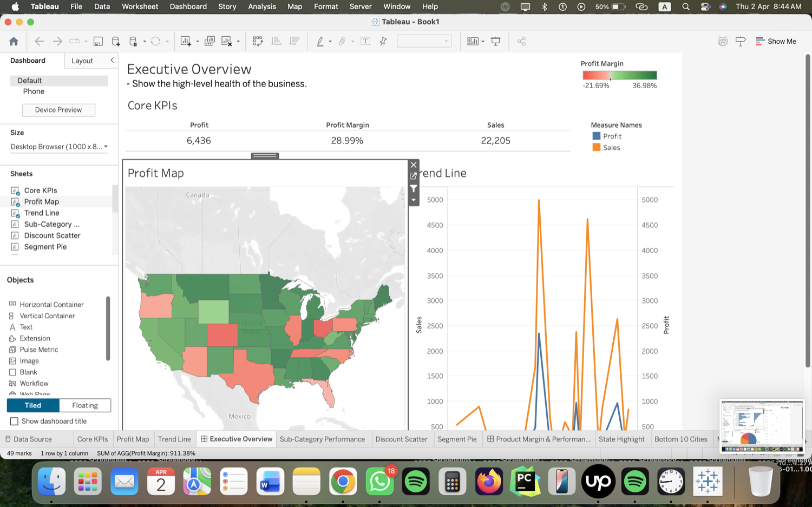Click the Device Preview button
The height and width of the screenshot is (507, 812).
click(x=58, y=110)
